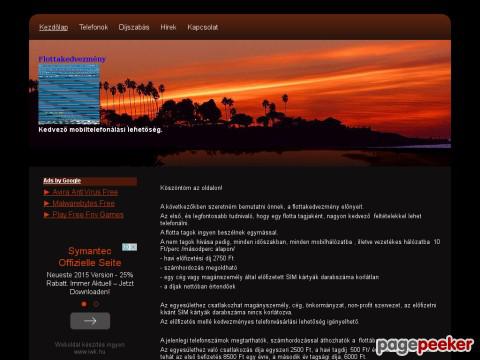Click the red arrow beside Avira link
Viewport: 480px width, 360px height.
click(47, 192)
